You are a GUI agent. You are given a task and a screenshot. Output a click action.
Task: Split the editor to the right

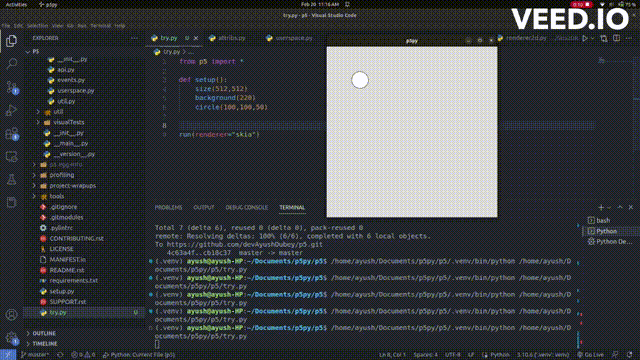point(616,38)
